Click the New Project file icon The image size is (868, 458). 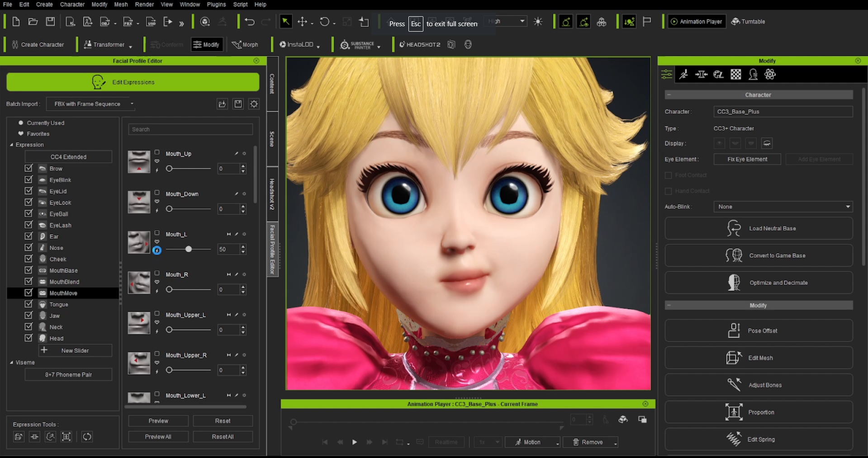point(16,21)
